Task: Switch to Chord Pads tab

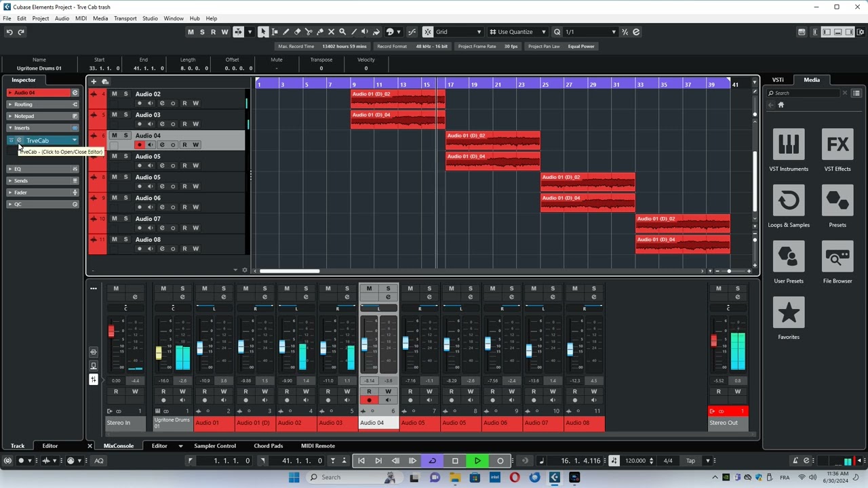Action: [268, 446]
